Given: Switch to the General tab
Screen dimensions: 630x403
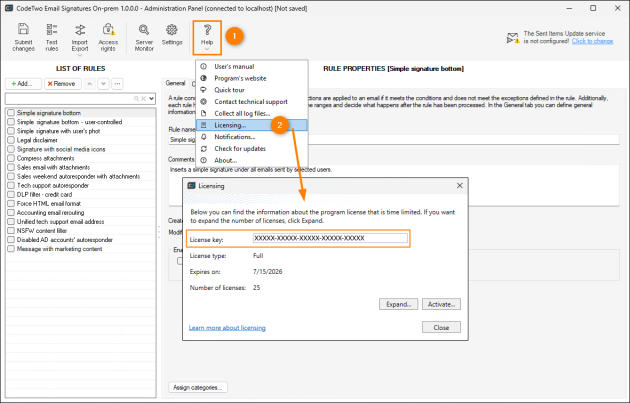Looking at the screenshot, I should point(176,83).
